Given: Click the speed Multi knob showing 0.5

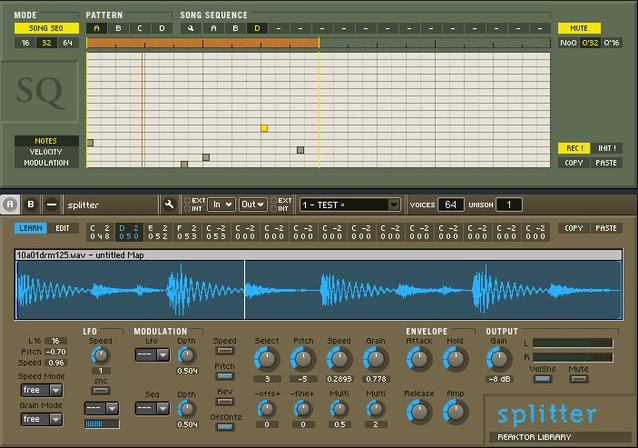Looking at the screenshot, I should click(339, 409).
